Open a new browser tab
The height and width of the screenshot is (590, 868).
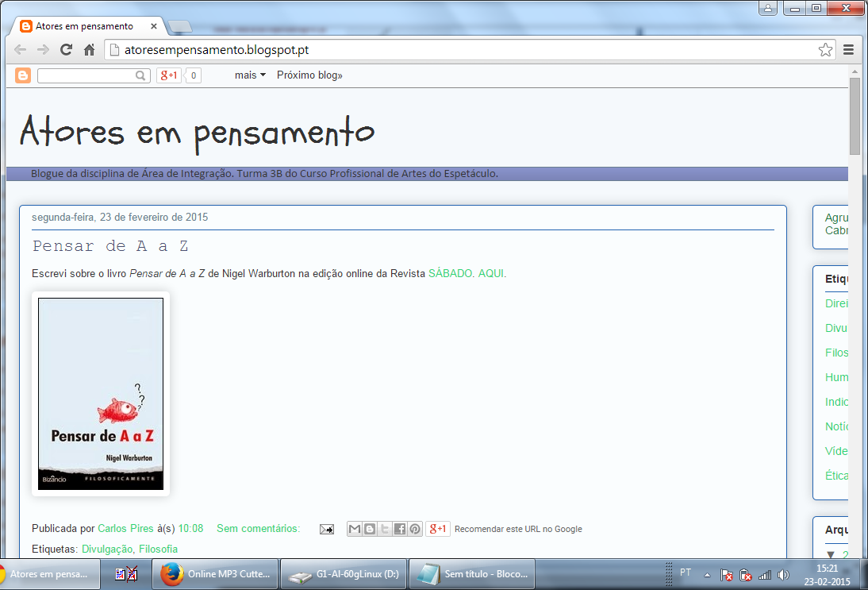pos(179,26)
